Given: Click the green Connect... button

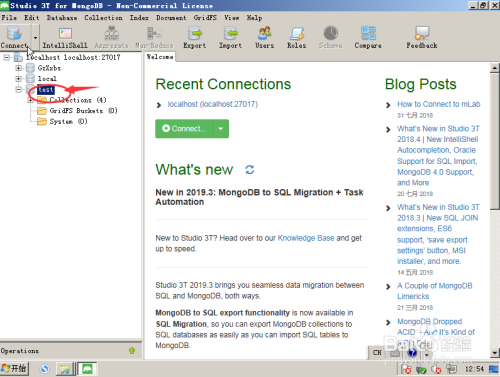Looking at the screenshot, I should [184, 129].
